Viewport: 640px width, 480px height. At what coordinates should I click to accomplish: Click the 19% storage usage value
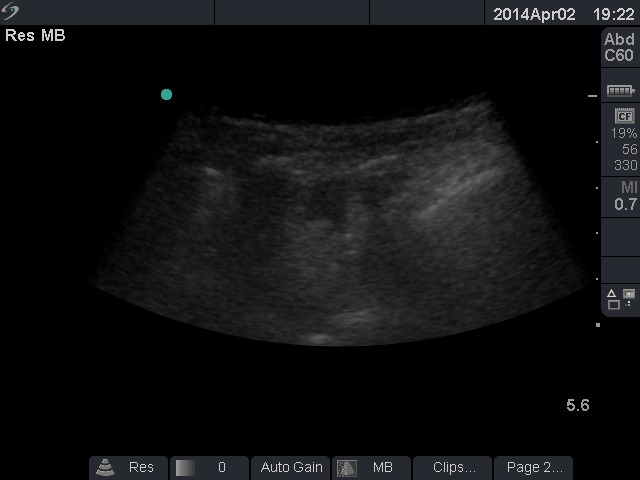coord(624,133)
